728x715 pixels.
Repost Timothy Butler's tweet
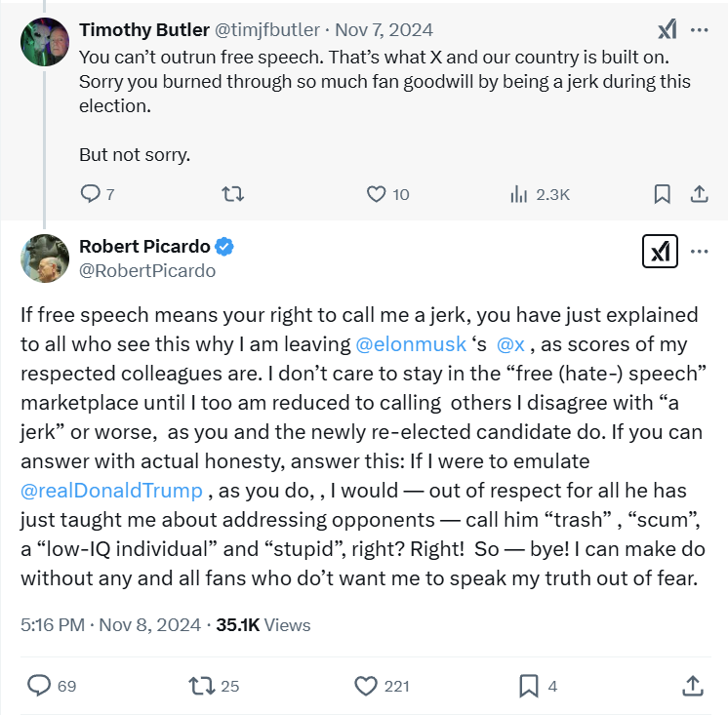tap(232, 194)
